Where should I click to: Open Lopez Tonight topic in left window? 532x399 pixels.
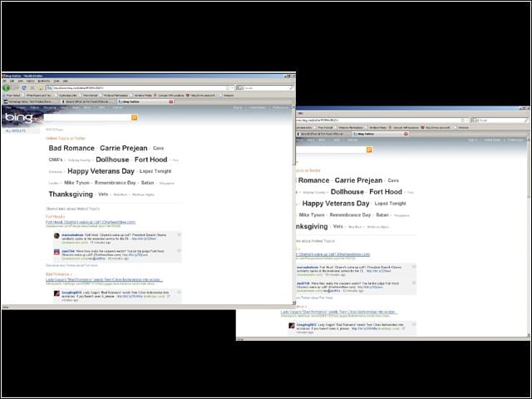[x=155, y=171]
